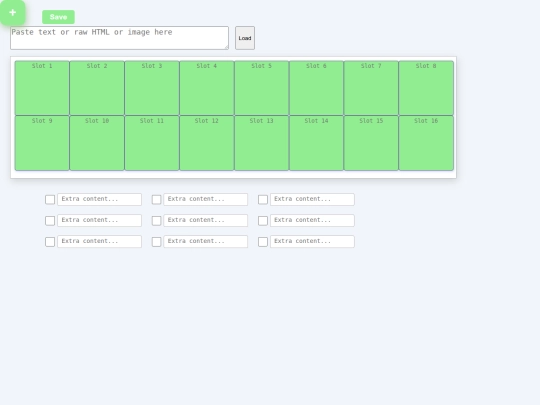Enable the checkbox in second row, first column
The height and width of the screenshot is (405, 540).
click(x=50, y=221)
